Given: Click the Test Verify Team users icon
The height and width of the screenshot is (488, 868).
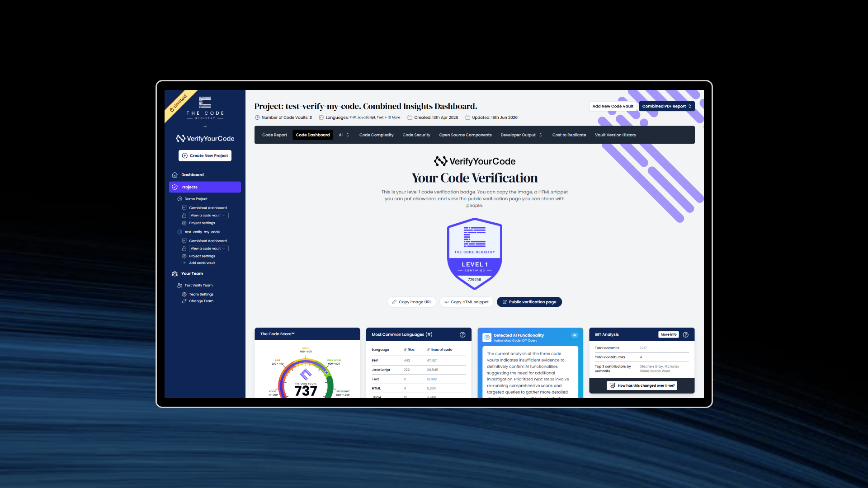Looking at the screenshot, I should point(179,286).
